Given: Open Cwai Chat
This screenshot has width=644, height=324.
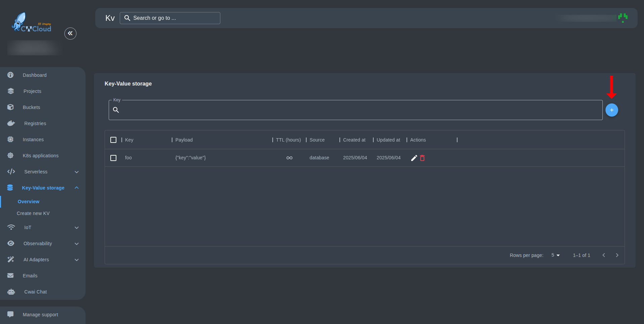Looking at the screenshot, I should [35, 292].
